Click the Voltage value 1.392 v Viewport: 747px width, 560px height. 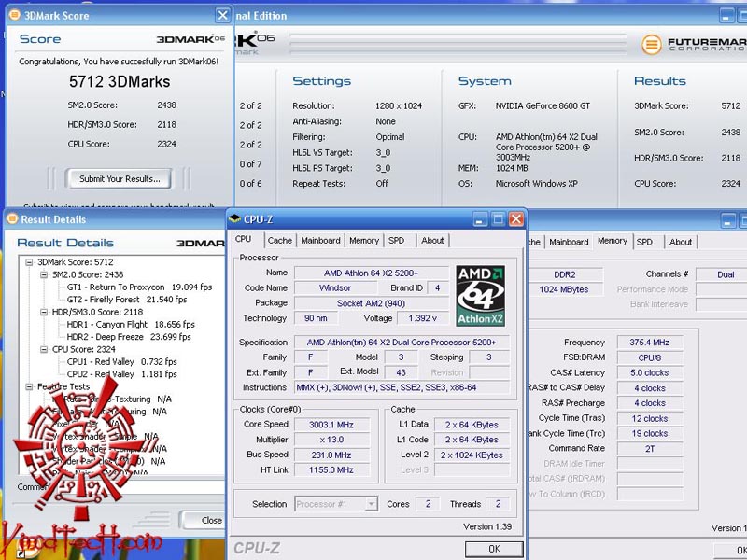click(422, 318)
